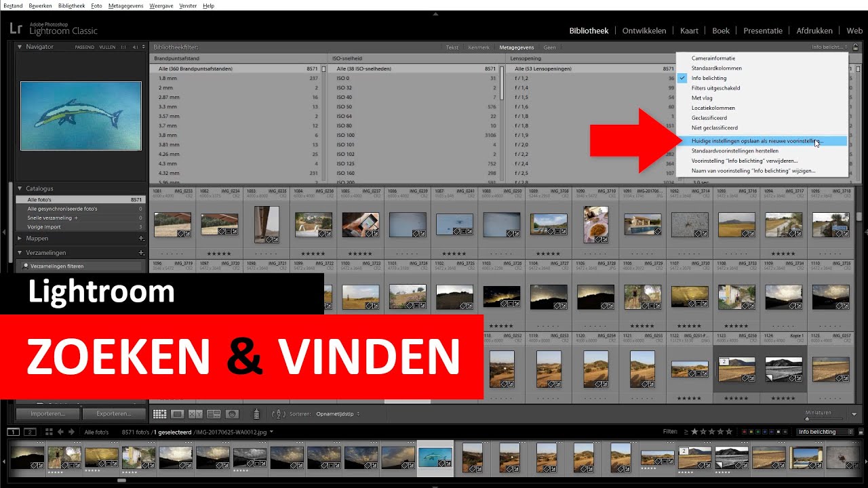The image size is (868, 488).
Task: Select 'Alle foto's' in Catalogus
Action: (x=80, y=200)
